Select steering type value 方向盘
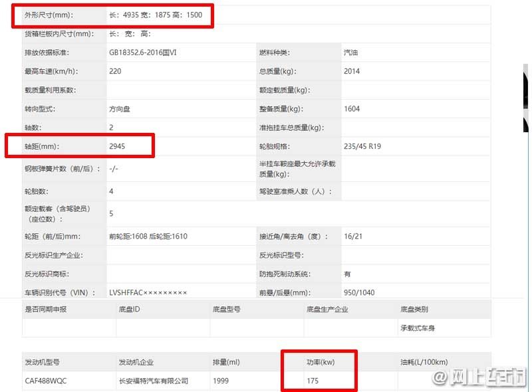The width and height of the screenshot is (532, 392). (120, 109)
